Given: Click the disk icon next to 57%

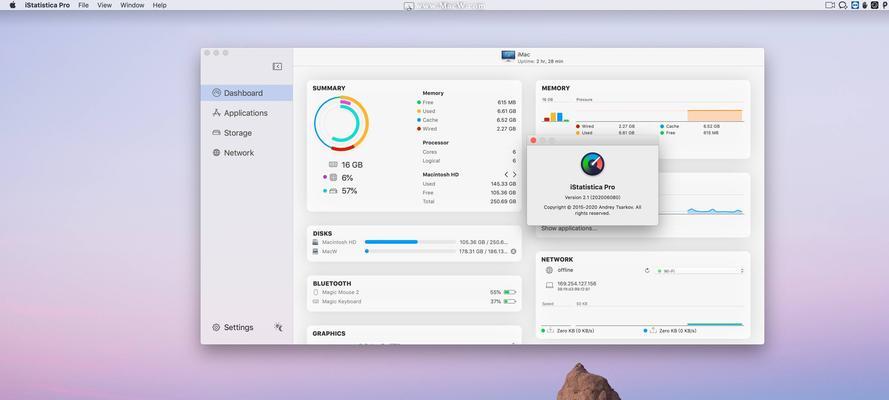Looking at the screenshot, I should tap(333, 191).
